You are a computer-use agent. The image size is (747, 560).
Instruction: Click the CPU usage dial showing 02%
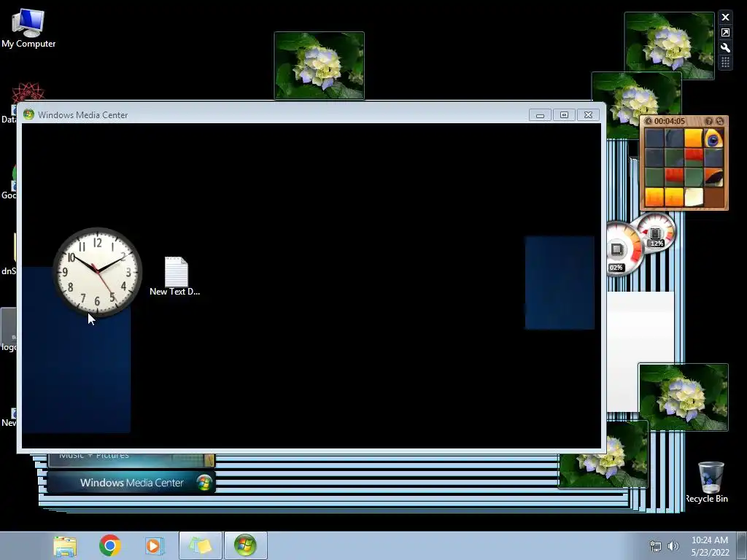click(x=622, y=249)
